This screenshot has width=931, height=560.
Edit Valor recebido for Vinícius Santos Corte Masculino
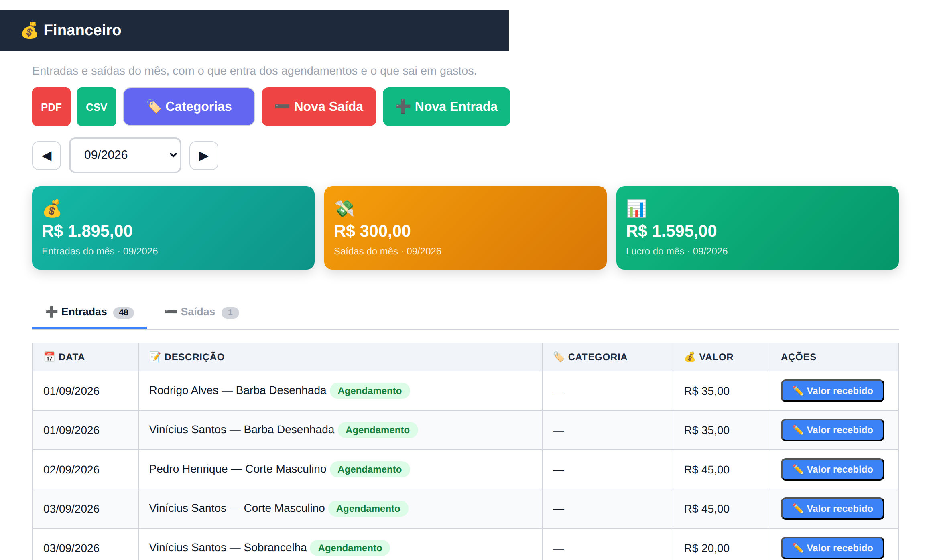[x=833, y=509]
